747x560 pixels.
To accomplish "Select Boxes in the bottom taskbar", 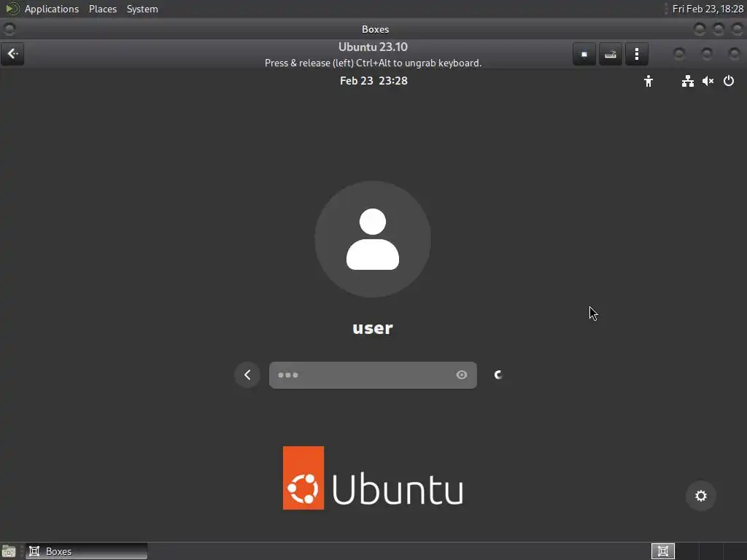I will click(x=86, y=551).
